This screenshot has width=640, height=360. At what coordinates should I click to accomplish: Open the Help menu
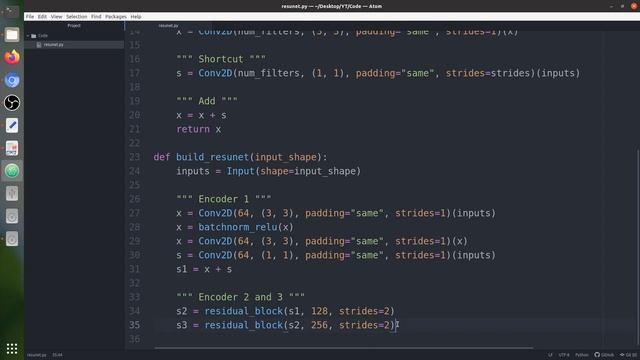pyautogui.click(x=136, y=17)
